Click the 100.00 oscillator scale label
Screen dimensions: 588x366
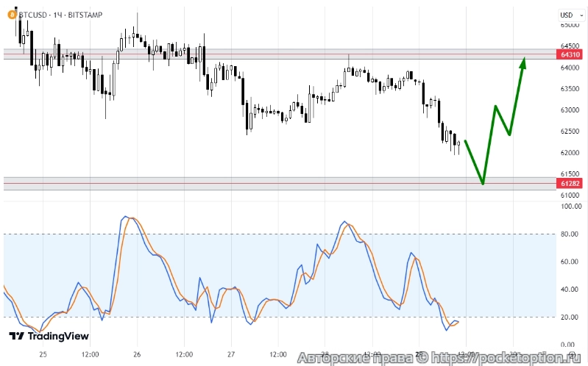coord(570,207)
